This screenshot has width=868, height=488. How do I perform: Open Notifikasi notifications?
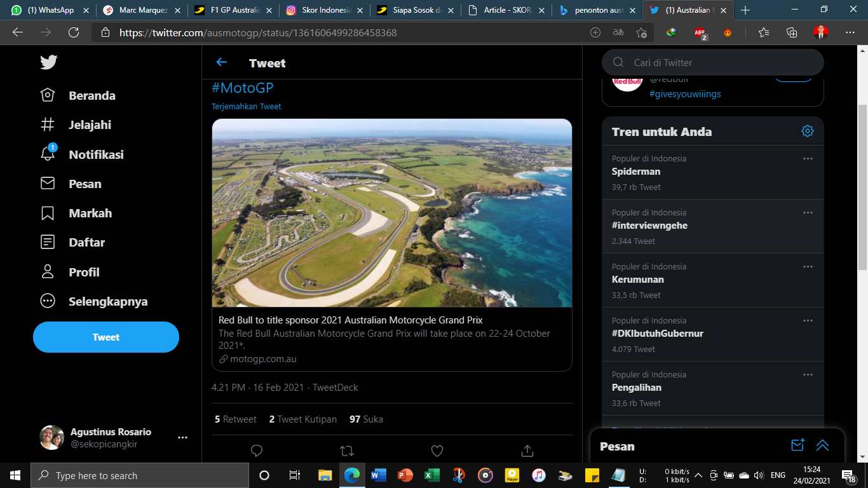(81, 154)
